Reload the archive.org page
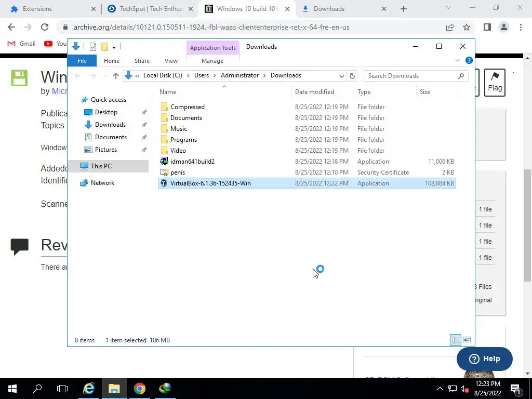532x399 pixels. point(45,27)
